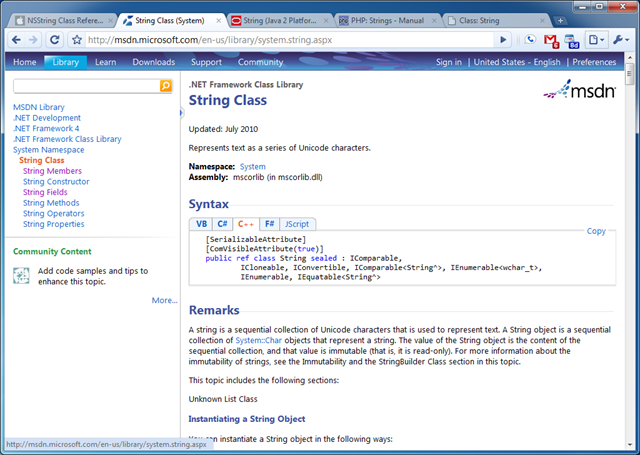Open the Downloads menu item

153,62
